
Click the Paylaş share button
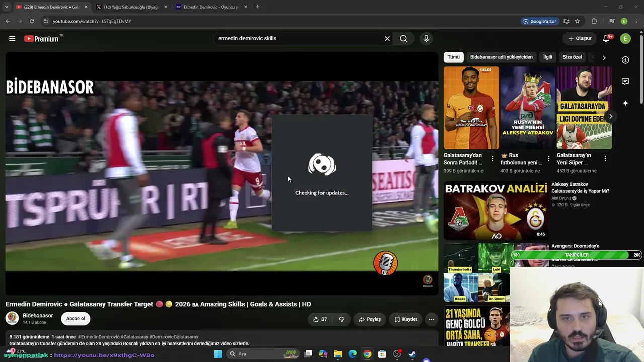369,319
